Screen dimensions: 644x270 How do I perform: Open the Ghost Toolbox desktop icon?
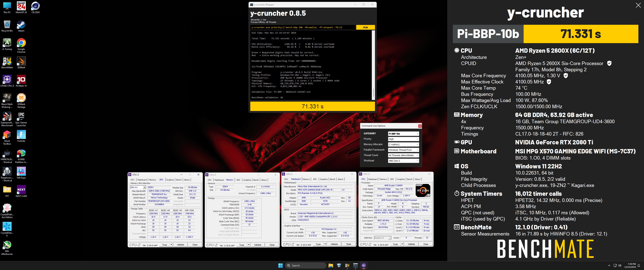click(x=7, y=137)
